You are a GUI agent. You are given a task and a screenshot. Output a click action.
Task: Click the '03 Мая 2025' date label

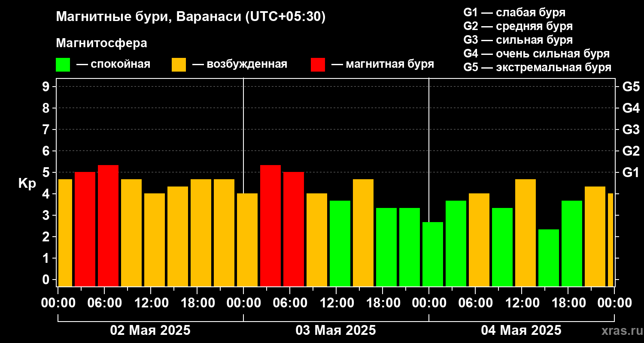pos(336,331)
